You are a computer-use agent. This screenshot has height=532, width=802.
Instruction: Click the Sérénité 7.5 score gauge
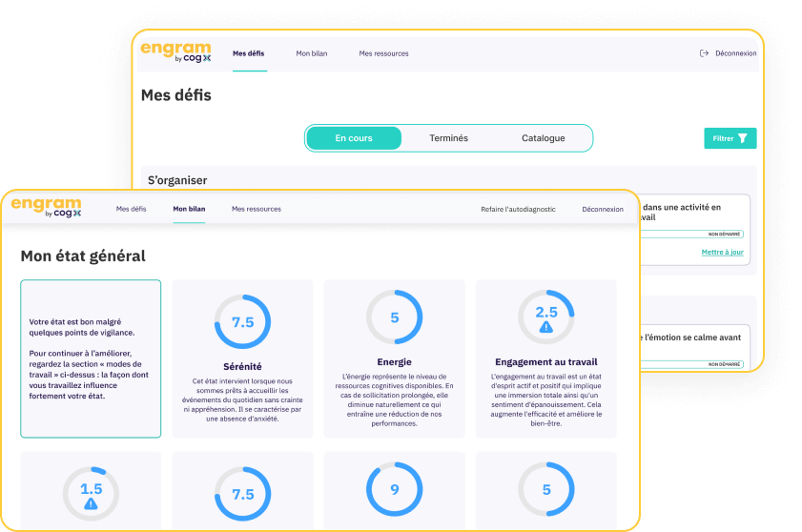pos(242,321)
